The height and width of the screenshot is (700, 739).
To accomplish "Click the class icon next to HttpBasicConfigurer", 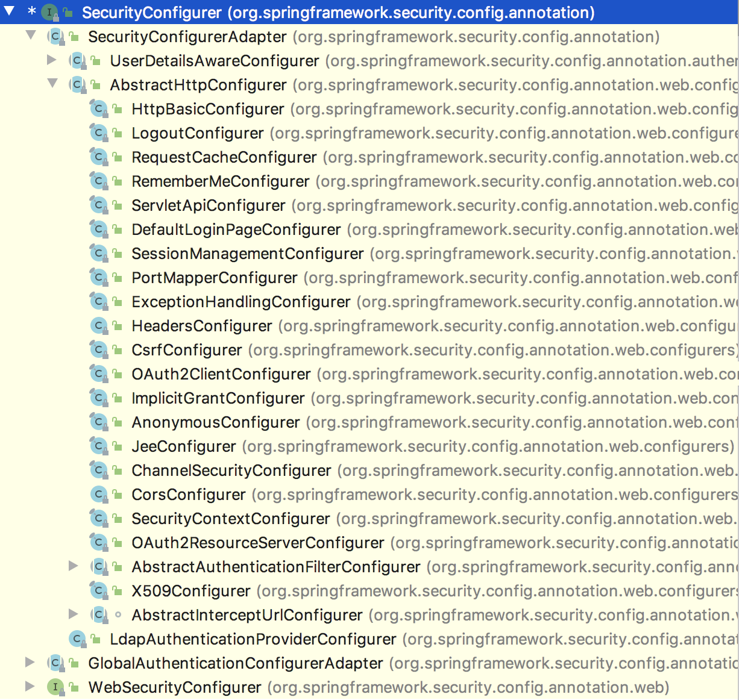I will click(97, 108).
